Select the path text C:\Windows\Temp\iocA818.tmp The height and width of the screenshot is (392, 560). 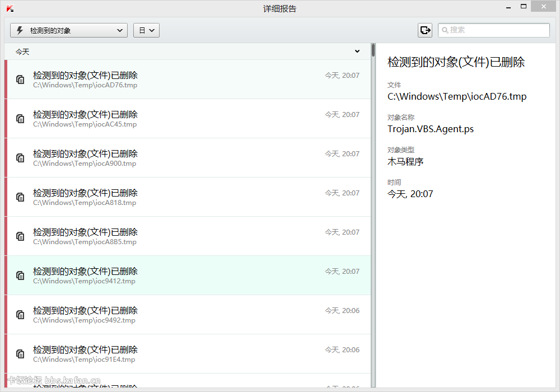coord(85,203)
